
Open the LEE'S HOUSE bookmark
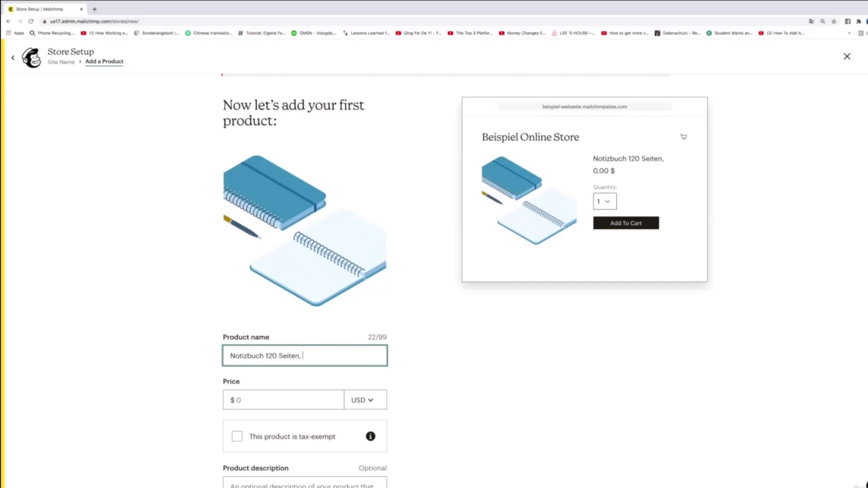[x=573, y=33]
